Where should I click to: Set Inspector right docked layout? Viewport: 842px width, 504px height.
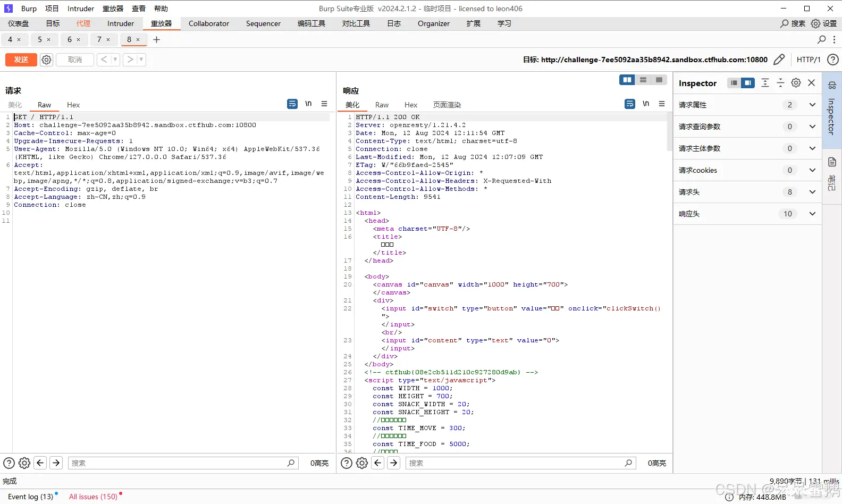click(748, 83)
